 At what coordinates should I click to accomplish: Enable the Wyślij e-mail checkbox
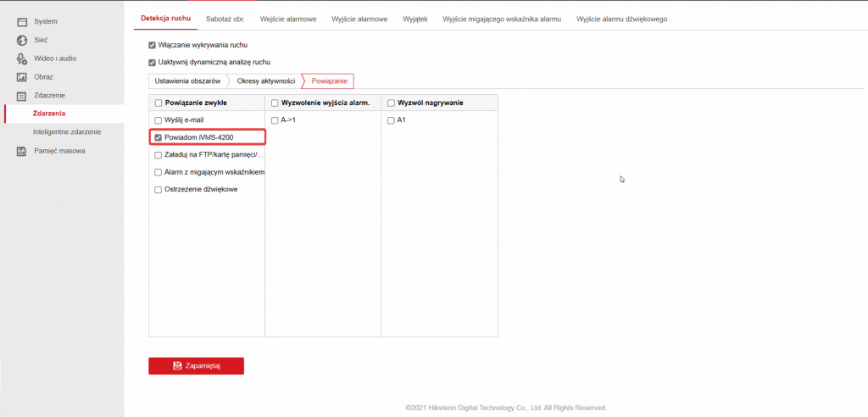[x=158, y=120]
